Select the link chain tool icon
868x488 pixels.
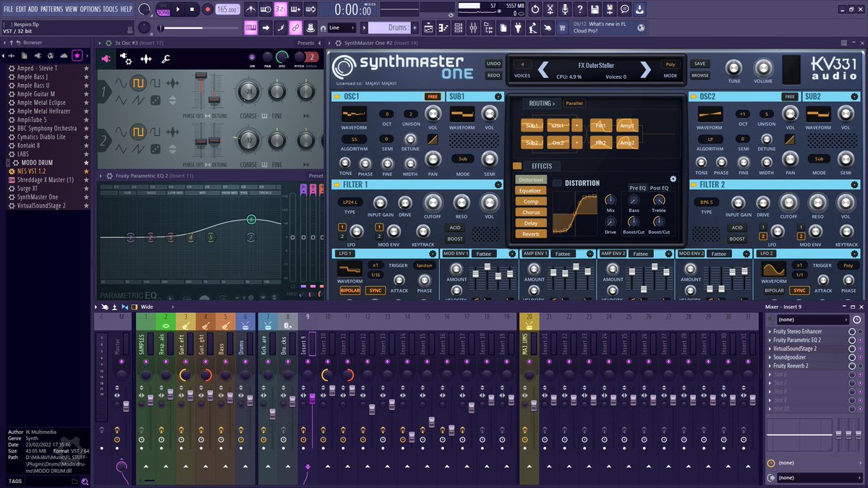[295, 28]
